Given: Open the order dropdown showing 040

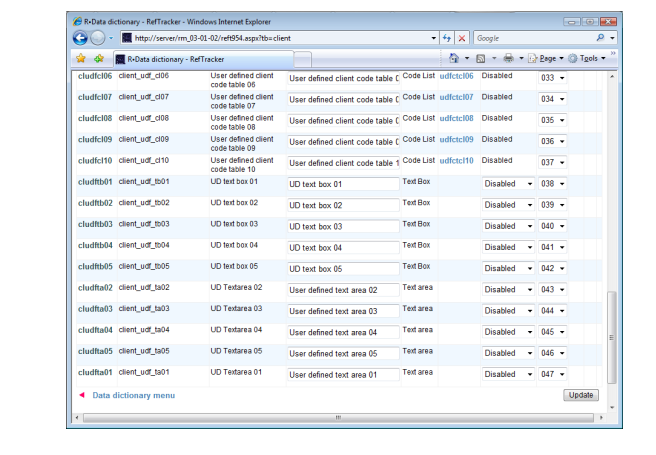Looking at the screenshot, I should (552, 226).
